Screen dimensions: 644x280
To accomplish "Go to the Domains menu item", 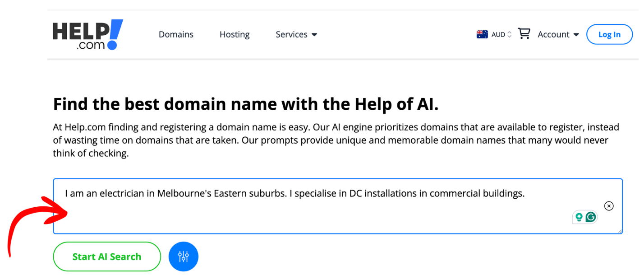I will [x=176, y=34].
